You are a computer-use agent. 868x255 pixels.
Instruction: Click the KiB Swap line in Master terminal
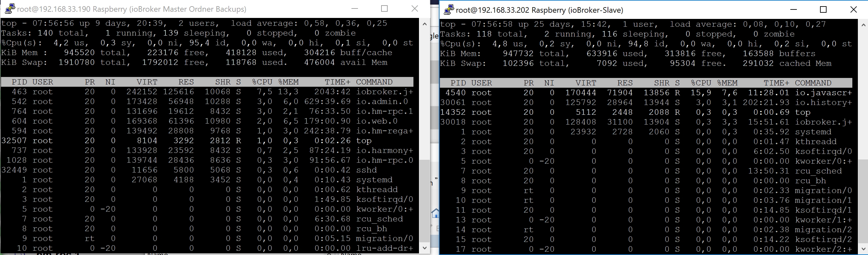tap(194, 62)
